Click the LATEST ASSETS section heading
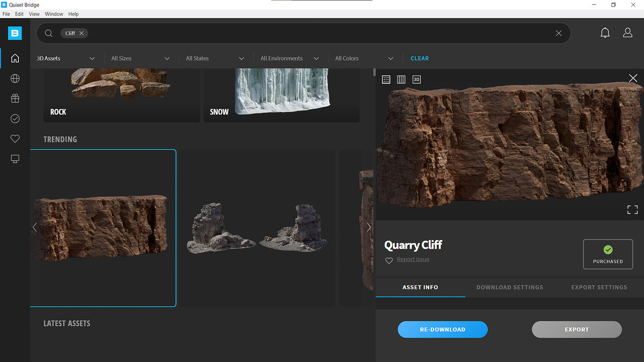Screen dimensions: 644x362 67,323
